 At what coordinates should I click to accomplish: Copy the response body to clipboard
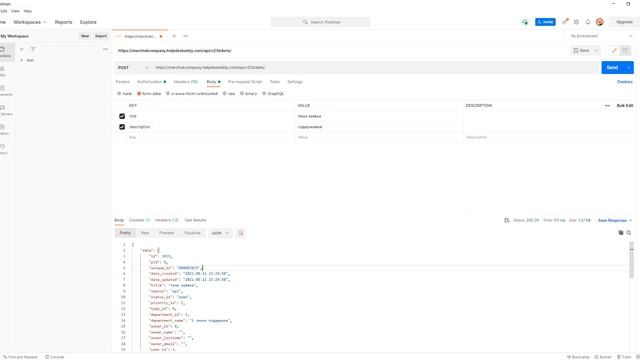tap(621, 233)
